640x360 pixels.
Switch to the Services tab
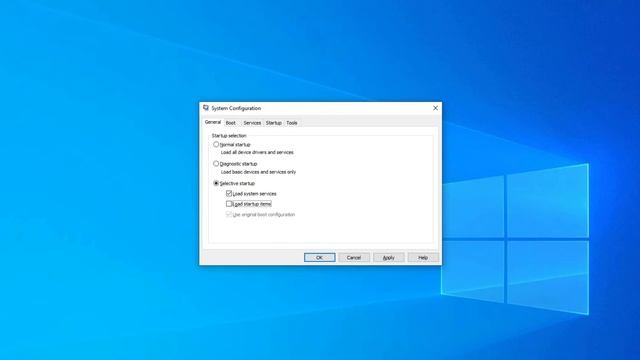click(252, 123)
